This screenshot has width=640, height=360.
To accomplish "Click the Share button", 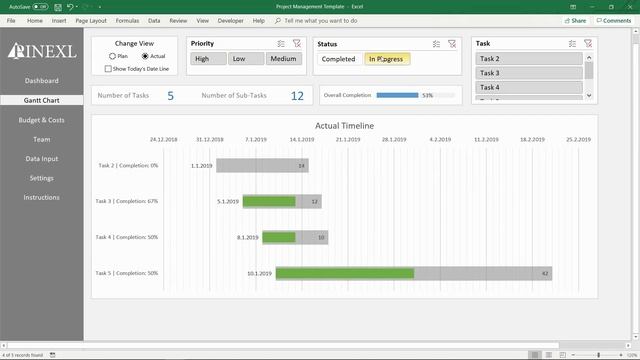I will point(575,20).
